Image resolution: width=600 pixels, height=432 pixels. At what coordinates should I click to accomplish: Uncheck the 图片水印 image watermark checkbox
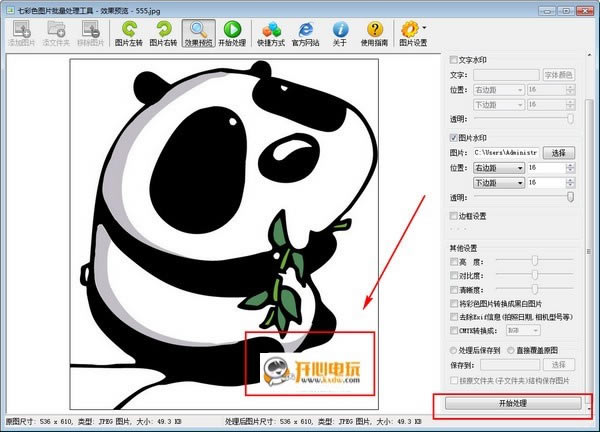pyautogui.click(x=453, y=138)
